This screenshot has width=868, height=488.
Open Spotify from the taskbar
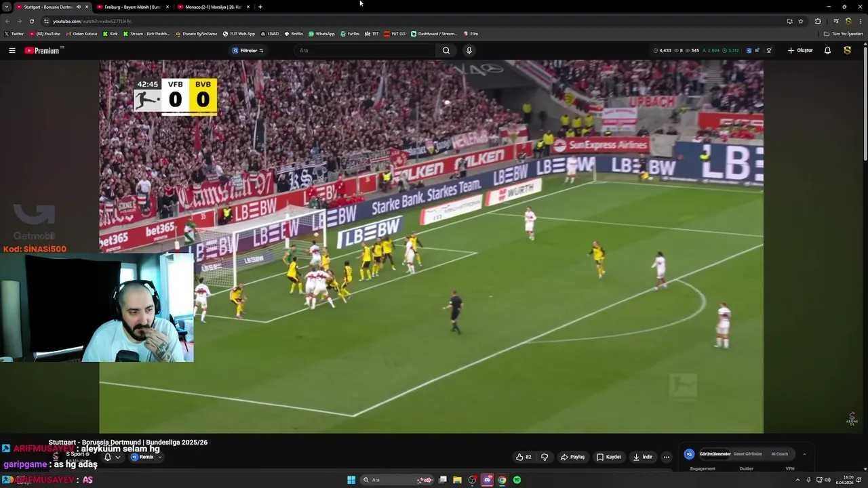517,480
